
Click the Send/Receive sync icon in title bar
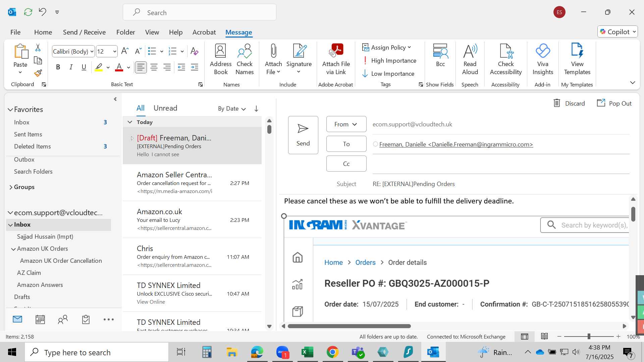[x=28, y=12]
